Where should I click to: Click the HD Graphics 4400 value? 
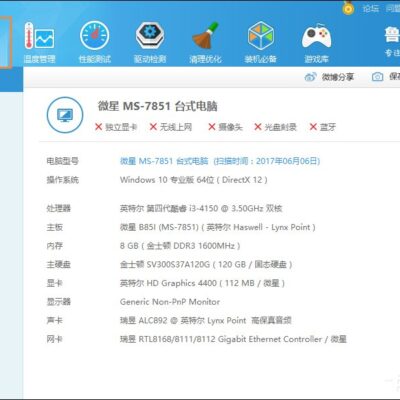[x=202, y=283]
